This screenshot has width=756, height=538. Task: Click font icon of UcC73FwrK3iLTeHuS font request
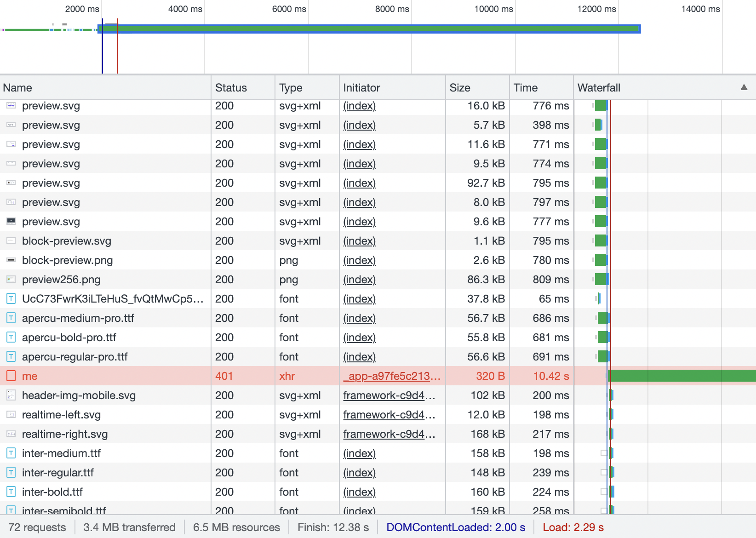pyautogui.click(x=11, y=298)
